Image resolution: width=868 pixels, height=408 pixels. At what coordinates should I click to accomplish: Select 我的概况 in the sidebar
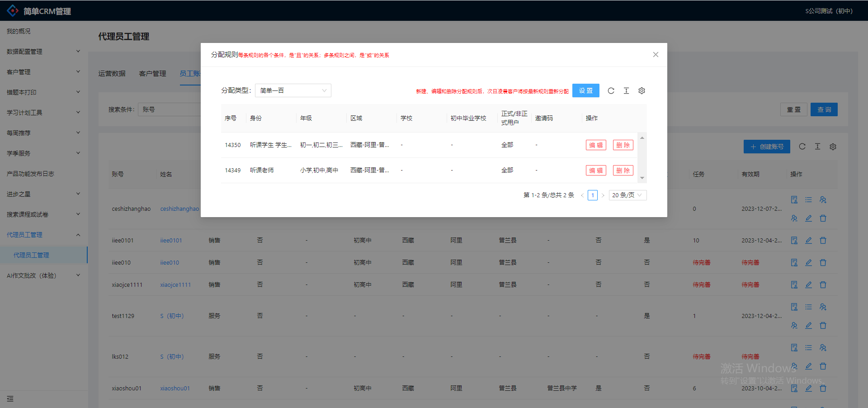tap(19, 31)
